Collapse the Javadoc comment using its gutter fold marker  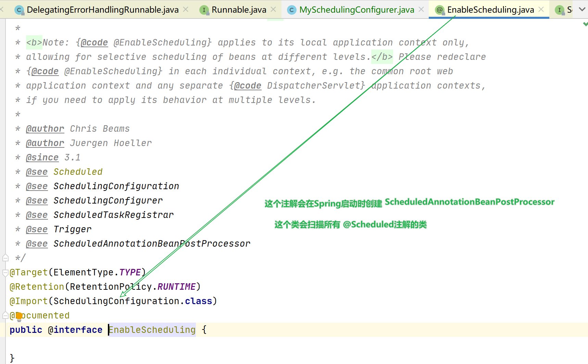(5, 258)
